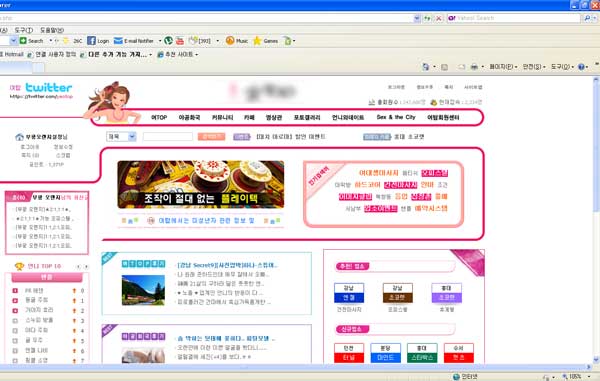This screenshot has width=600, height=381.
Task: Select the 카페 navigation item
Action: tap(249, 117)
